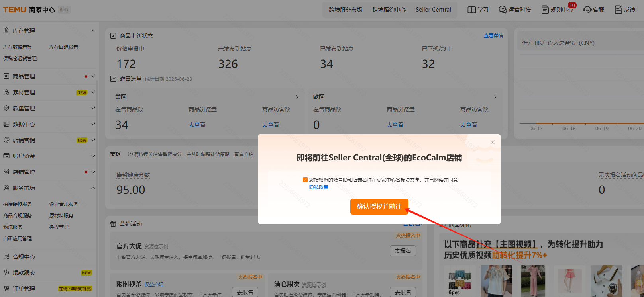This screenshot has width=644, height=297.
Task: Click the 账户资金 card icon
Action: point(6,156)
